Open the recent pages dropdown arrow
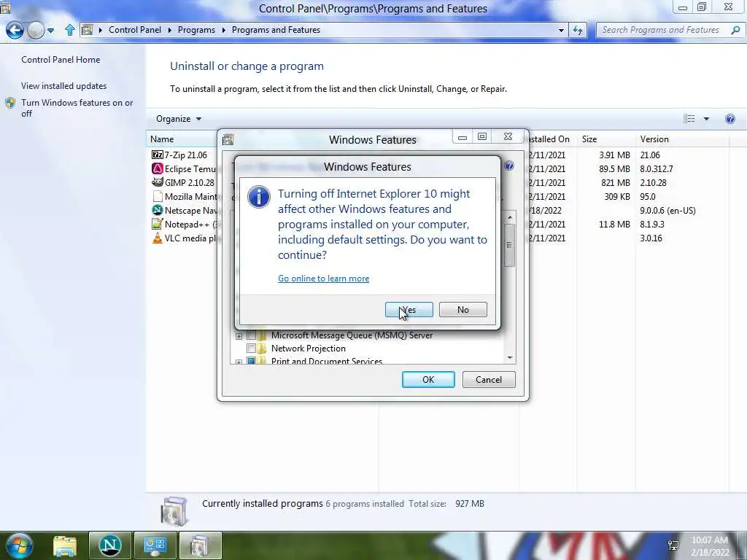747x560 pixels. (50, 31)
